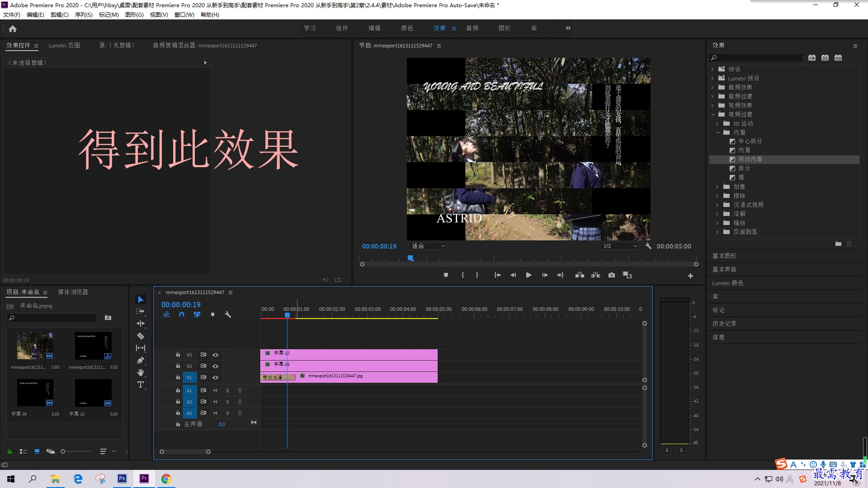This screenshot has width=868, height=488.
Task: Select the Track Select Forward tool
Action: tap(141, 311)
